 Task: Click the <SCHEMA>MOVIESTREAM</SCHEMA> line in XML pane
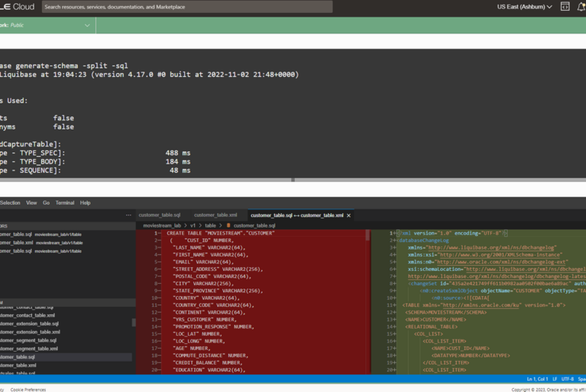coord(446,312)
